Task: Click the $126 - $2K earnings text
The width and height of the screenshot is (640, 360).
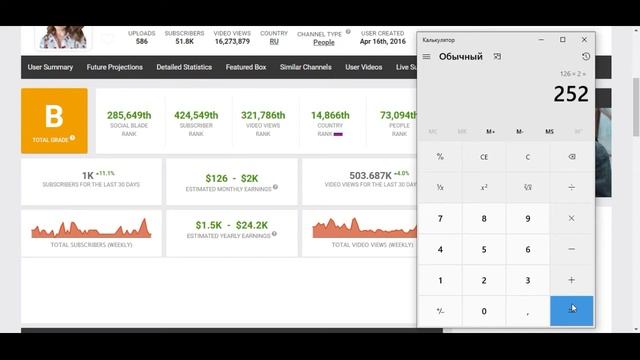Action: (232, 178)
